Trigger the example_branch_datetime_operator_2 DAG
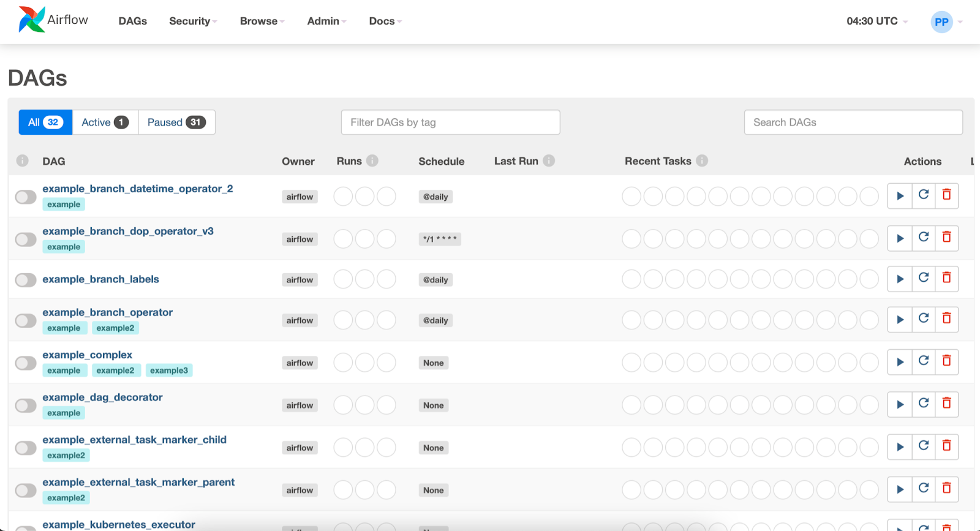The width and height of the screenshot is (980, 531). click(900, 196)
